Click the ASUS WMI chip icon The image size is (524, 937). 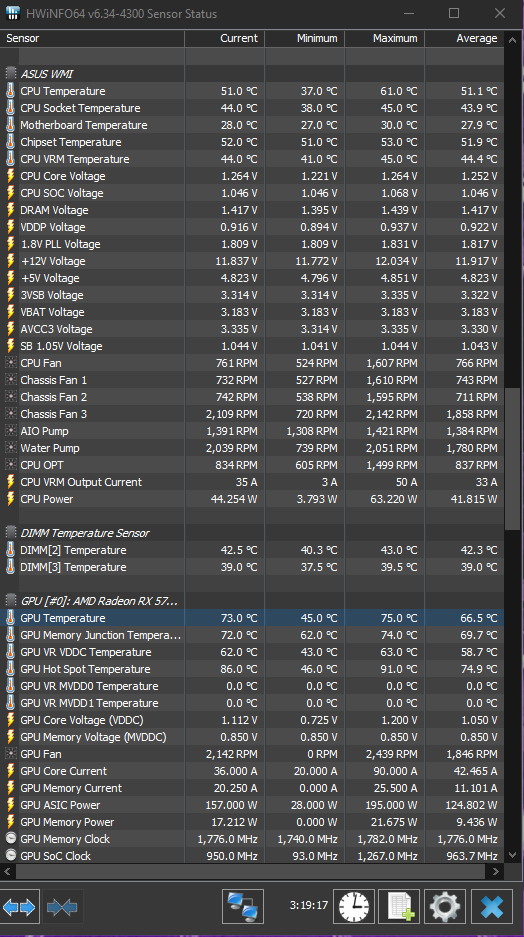(11, 74)
